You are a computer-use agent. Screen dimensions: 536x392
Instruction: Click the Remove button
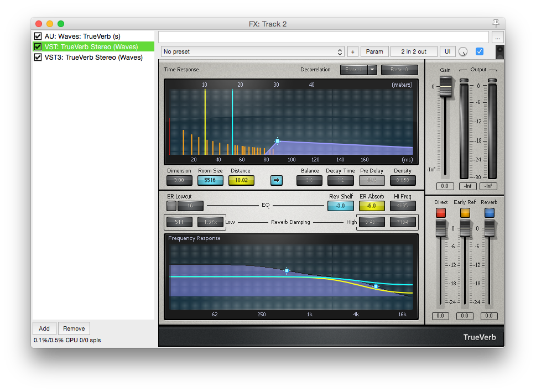point(74,328)
